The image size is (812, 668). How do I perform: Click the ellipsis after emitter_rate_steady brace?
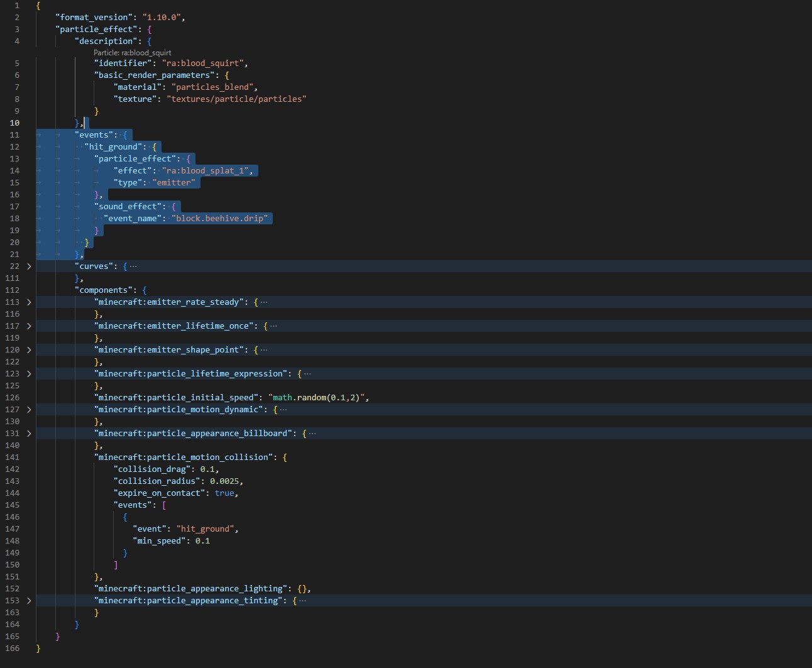(x=264, y=302)
